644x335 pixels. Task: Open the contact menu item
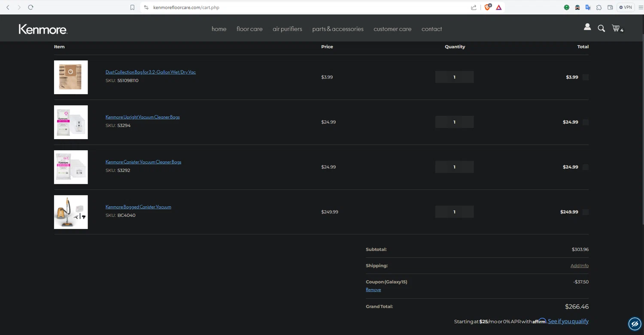[431, 29]
